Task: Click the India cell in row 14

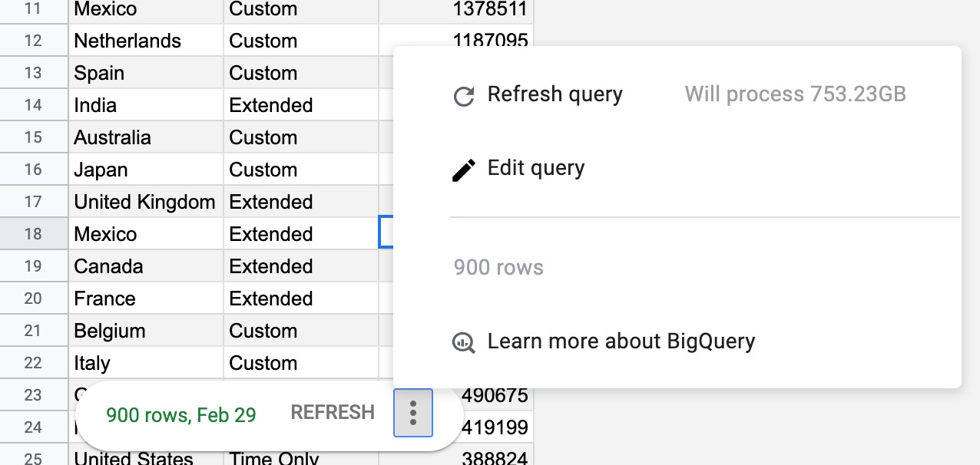Action: (x=146, y=105)
